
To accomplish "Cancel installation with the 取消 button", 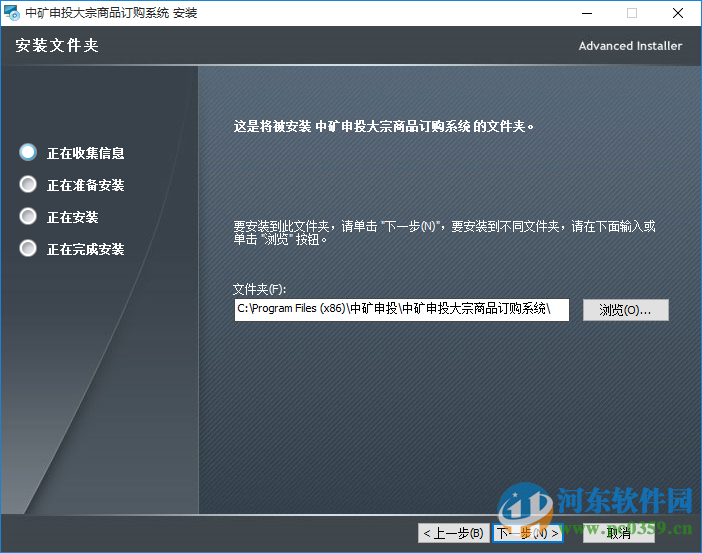I will point(619,533).
